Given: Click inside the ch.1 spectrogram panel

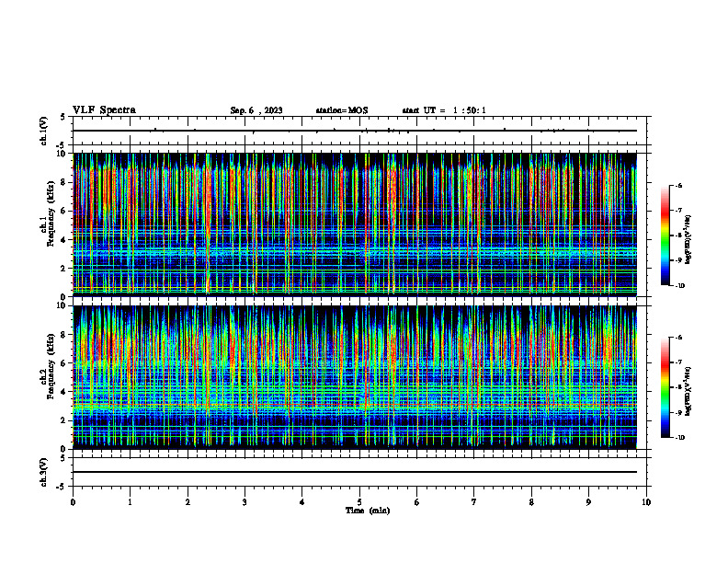Looking at the screenshot, I should tap(355, 224).
